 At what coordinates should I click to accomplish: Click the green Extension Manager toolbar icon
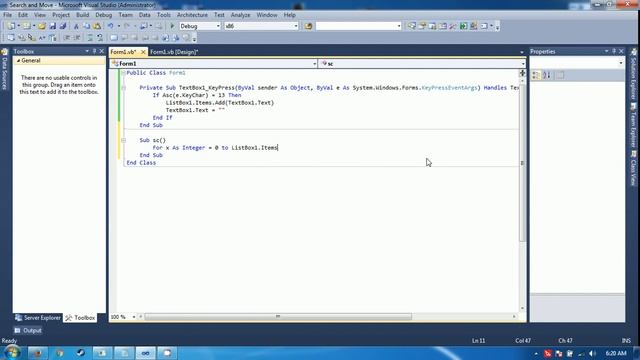pos(463,26)
